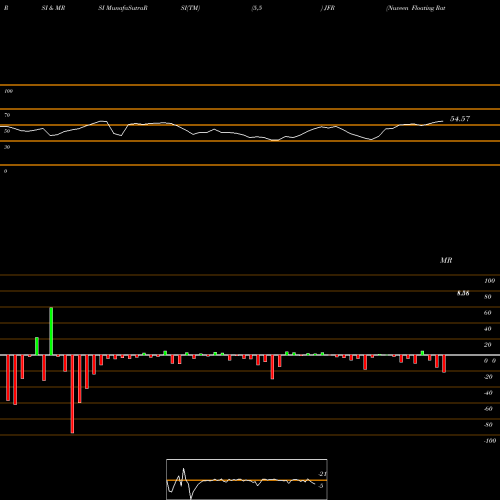500x500 pixels.
Task: Click the RSI 70 level label
Action: click(7, 115)
